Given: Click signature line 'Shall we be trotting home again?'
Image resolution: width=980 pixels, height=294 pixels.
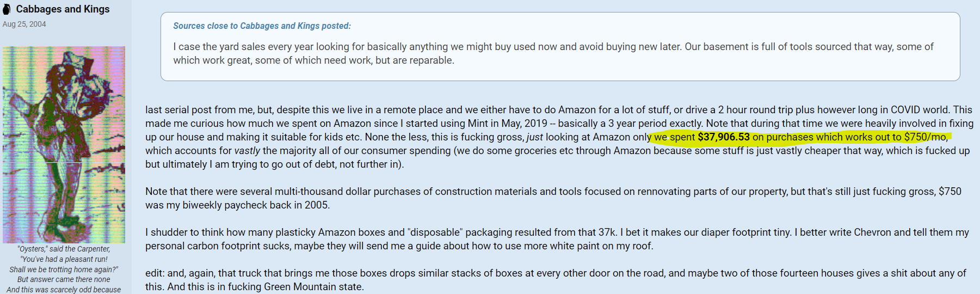Looking at the screenshot, I should coord(64,269).
